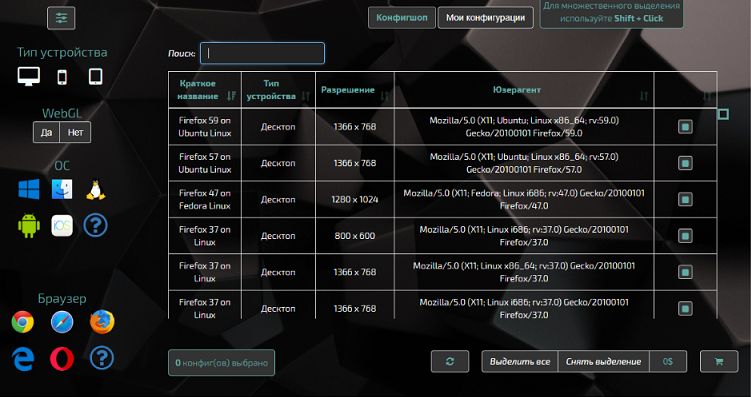Click Firefox 59 on Ubuntu Linux name
Viewport: 751px width, 397px height.
[x=205, y=127]
